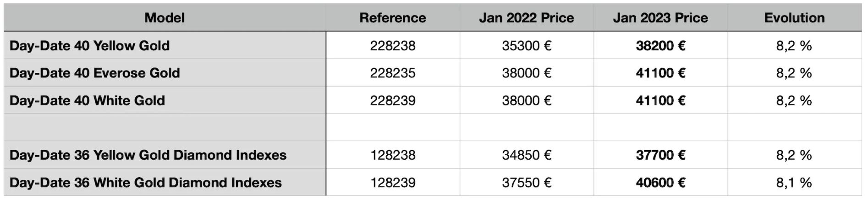Click the Model column header
The image size is (868, 201).
pos(165,18)
